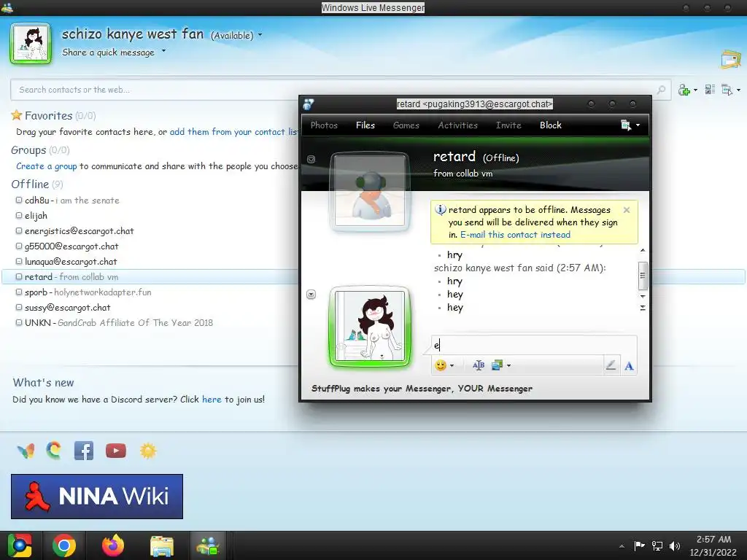Open the Files menu in chat

(x=365, y=125)
